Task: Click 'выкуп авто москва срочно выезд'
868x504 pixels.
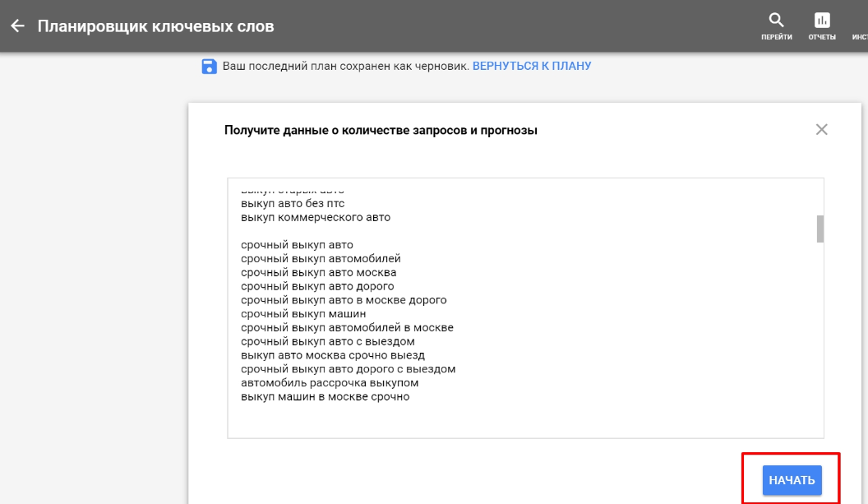Action: tap(333, 355)
